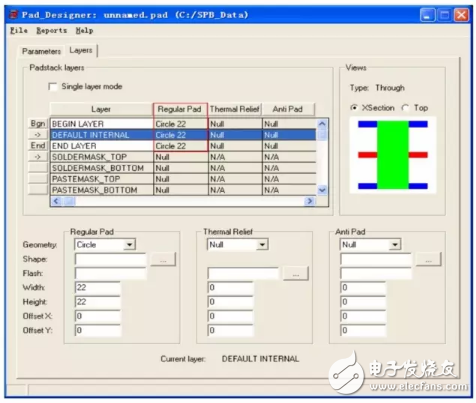Enable Single layer mode checkbox
The width and height of the screenshot is (476, 403).
[53, 87]
